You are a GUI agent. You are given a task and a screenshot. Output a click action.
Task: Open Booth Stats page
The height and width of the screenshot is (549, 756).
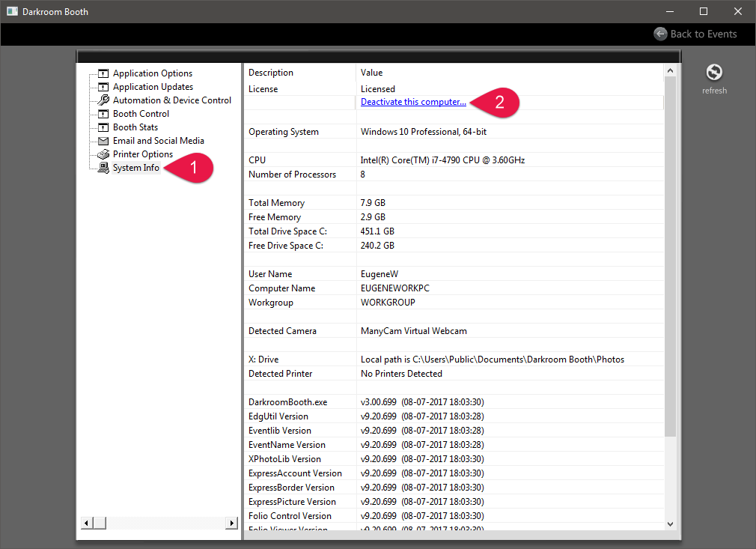click(x=135, y=127)
